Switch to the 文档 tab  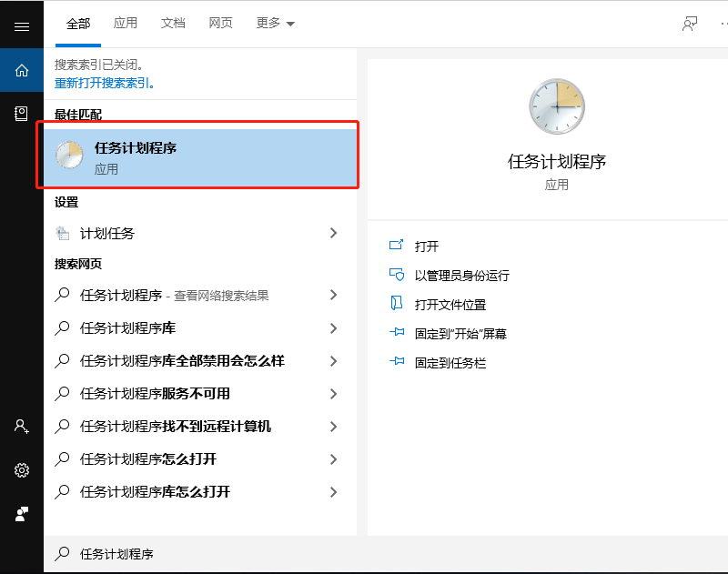(x=173, y=25)
